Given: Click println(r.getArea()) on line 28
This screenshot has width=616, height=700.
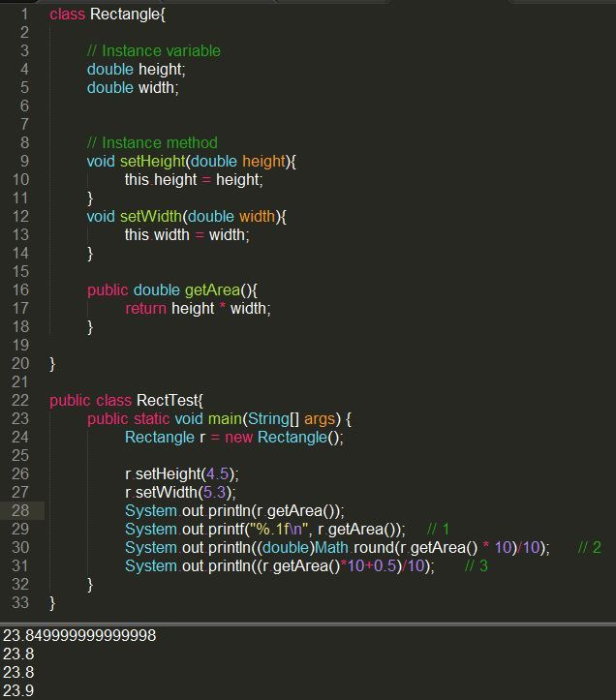Looking at the screenshot, I should click(x=276, y=510).
